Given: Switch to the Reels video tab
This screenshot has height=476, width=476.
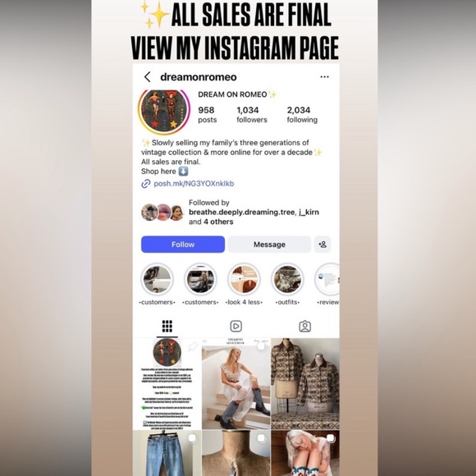Looking at the screenshot, I should click(x=236, y=327).
